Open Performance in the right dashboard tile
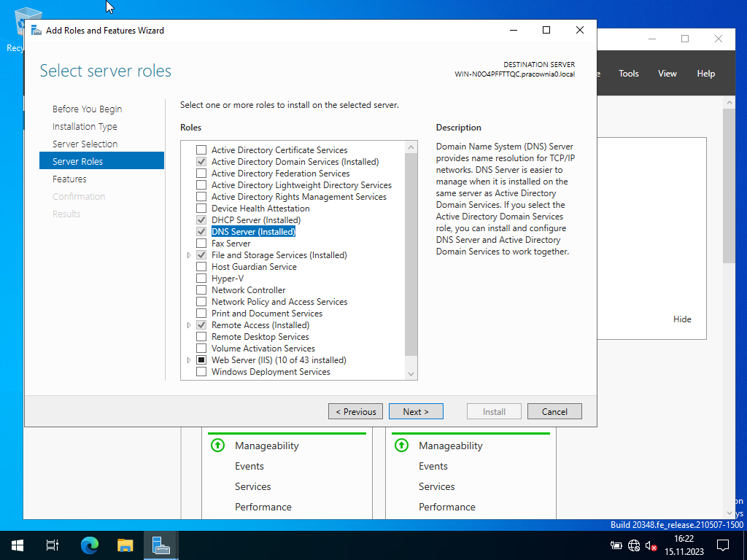Screen dimensions: 747x560 point(447,507)
